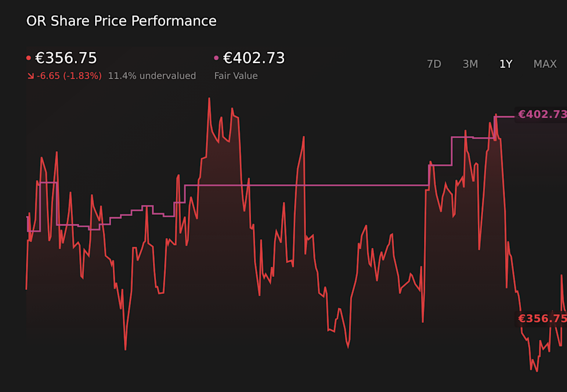This screenshot has width=567, height=392.
Task: Click the red price line peak on the chart
Action: (210, 99)
